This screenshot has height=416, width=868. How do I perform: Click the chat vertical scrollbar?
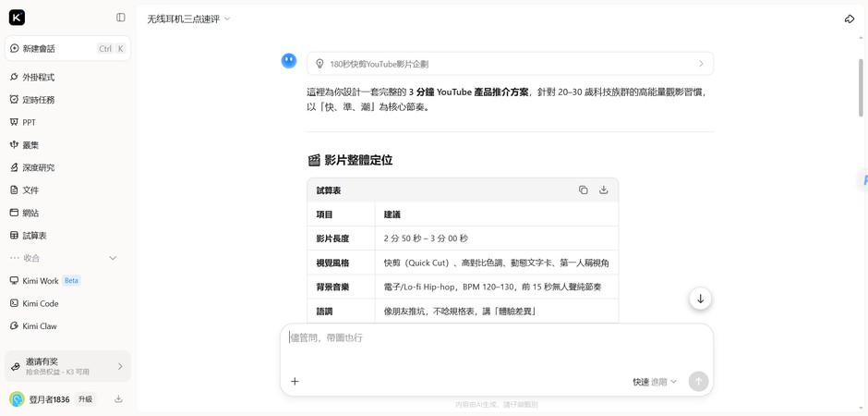point(861,87)
